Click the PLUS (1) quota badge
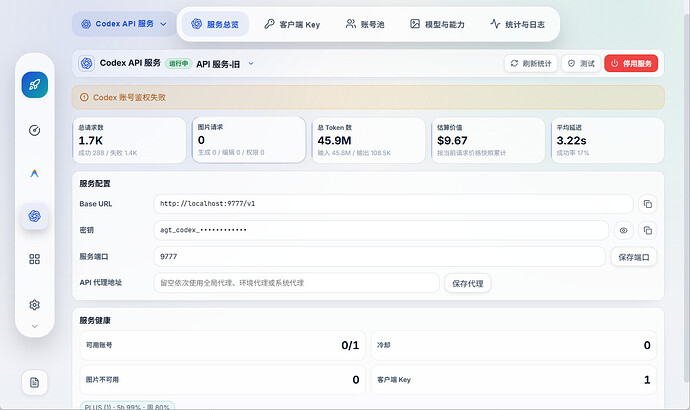Image resolution: width=690 pixels, height=410 pixels. pos(127,406)
